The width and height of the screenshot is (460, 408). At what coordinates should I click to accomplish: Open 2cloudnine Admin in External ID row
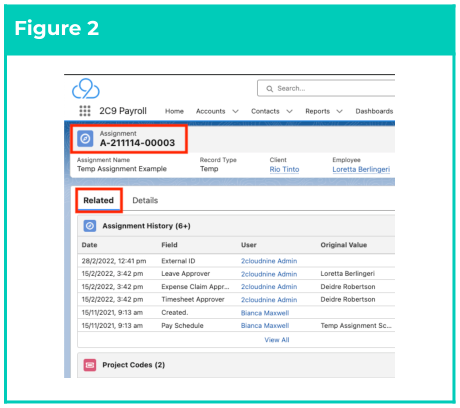269,261
